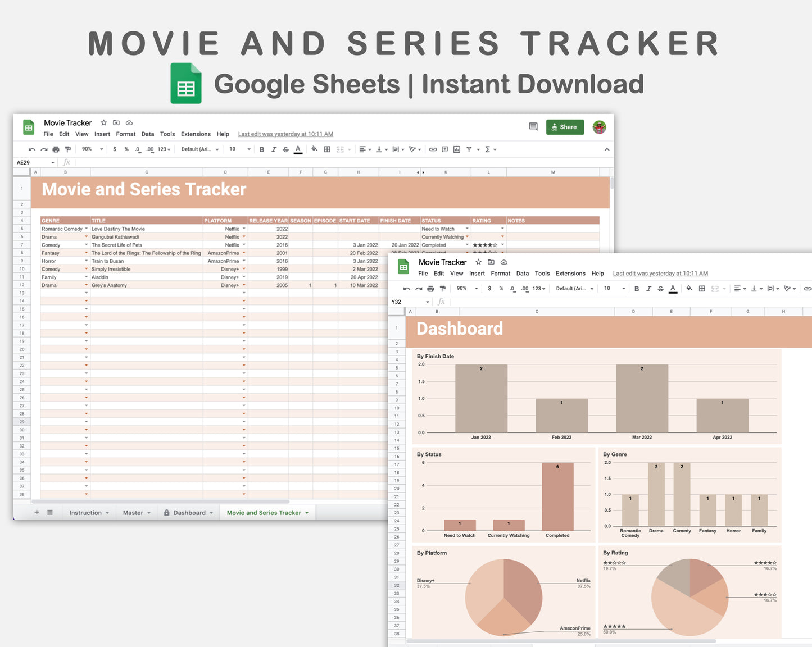Image resolution: width=812 pixels, height=647 pixels.
Task: Click the Share button
Action: click(x=565, y=127)
